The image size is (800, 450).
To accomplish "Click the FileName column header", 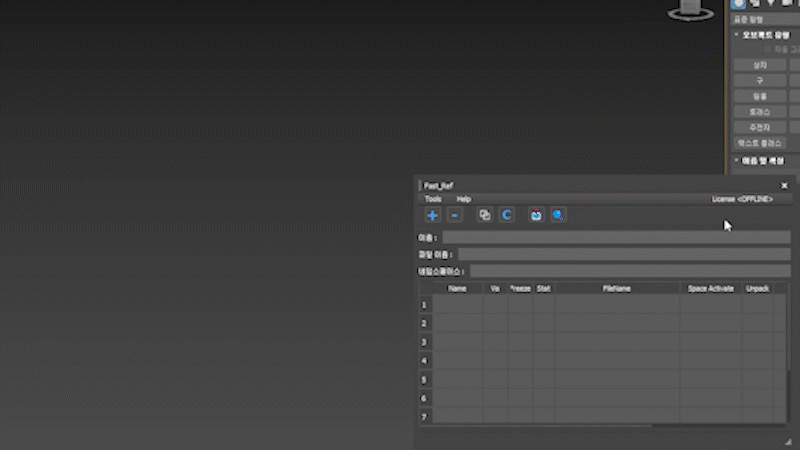I will [x=616, y=288].
